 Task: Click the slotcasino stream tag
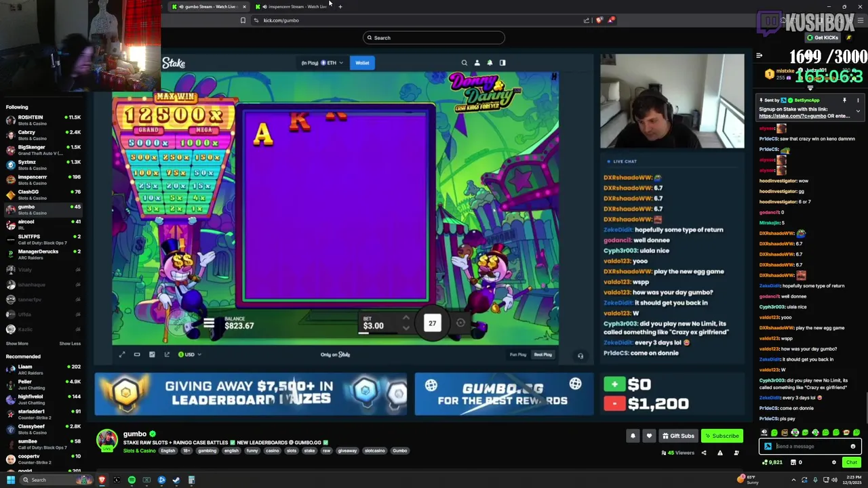click(375, 451)
